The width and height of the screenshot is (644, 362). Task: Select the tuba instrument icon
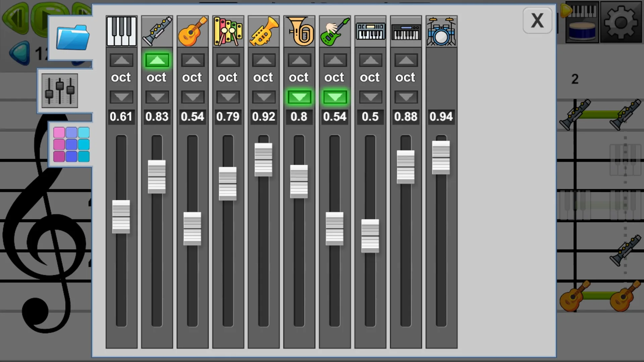299,31
